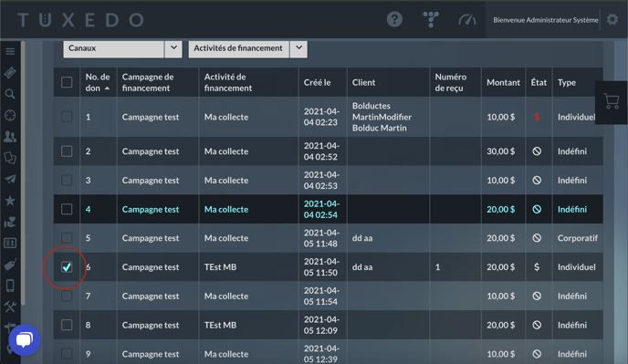
Task: Open the star icon in the sidebar
Action: [10, 200]
